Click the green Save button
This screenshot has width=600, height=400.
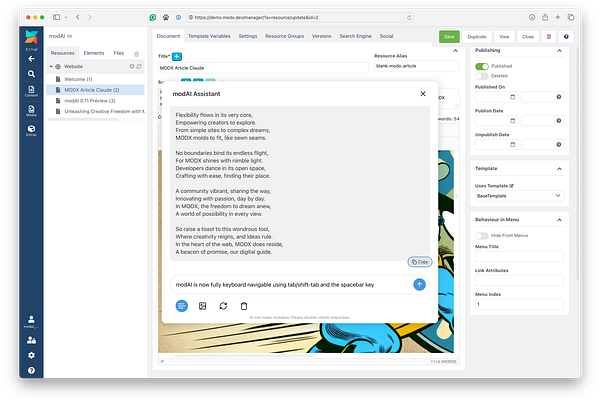click(x=449, y=37)
